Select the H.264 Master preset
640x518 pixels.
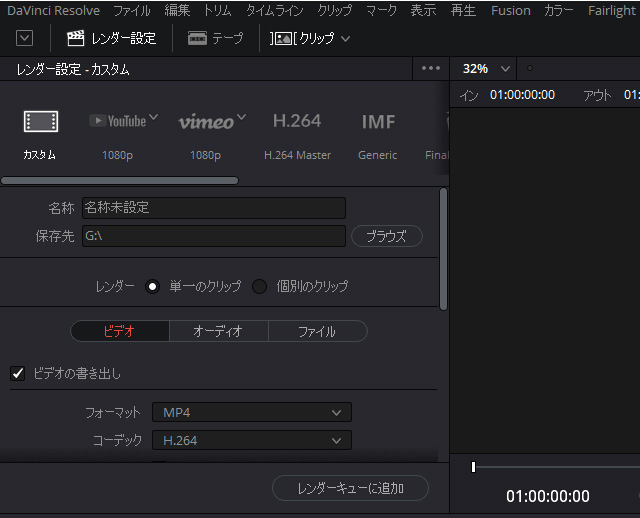coord(297,121)
